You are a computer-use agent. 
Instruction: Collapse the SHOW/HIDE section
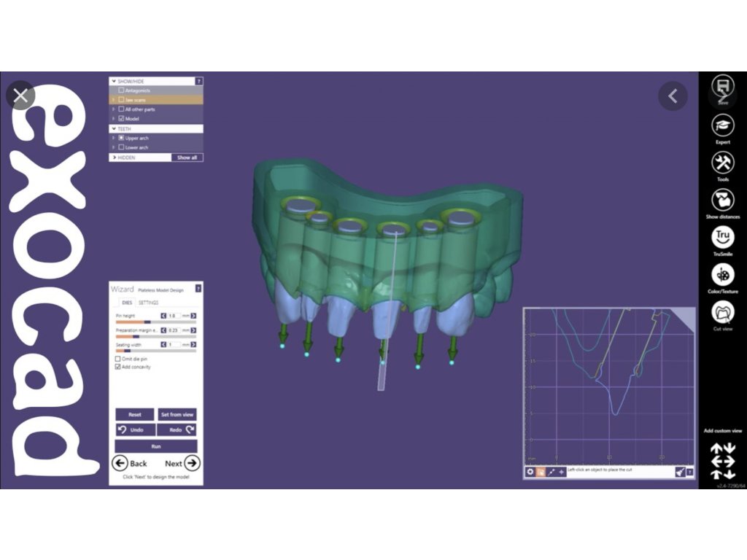point(114,82)
